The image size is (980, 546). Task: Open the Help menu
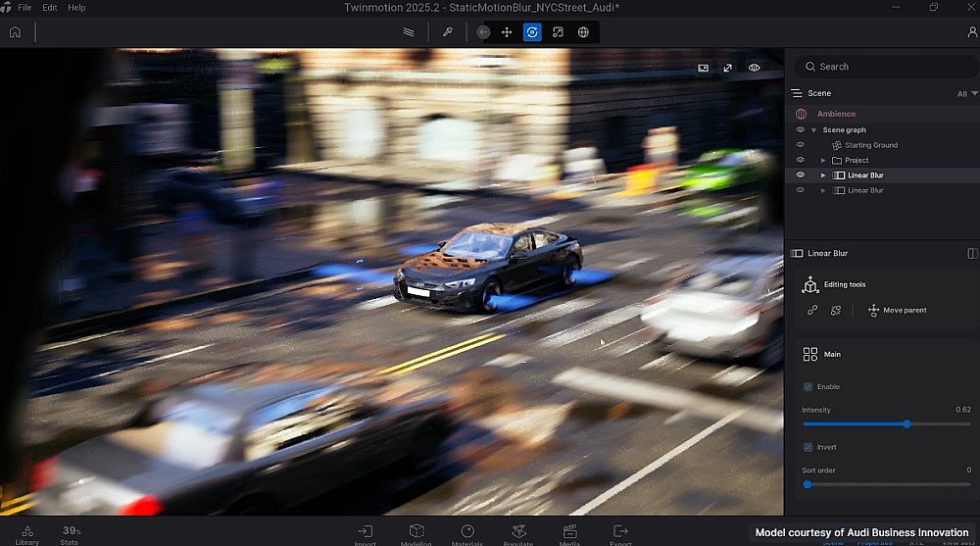pyautogui.click(x=76, y=7)
